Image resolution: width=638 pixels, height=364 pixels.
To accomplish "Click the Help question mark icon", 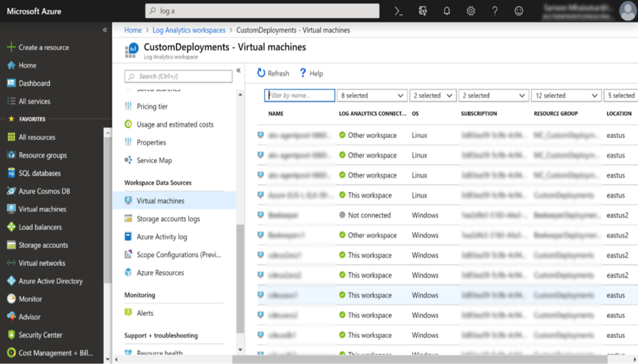I will coord(303,73).
